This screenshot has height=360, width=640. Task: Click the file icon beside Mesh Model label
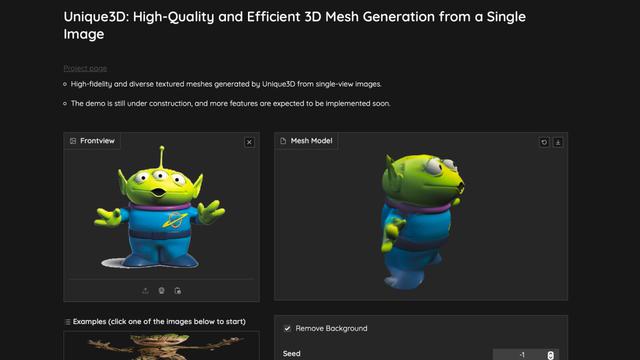[x=283, y=141]
